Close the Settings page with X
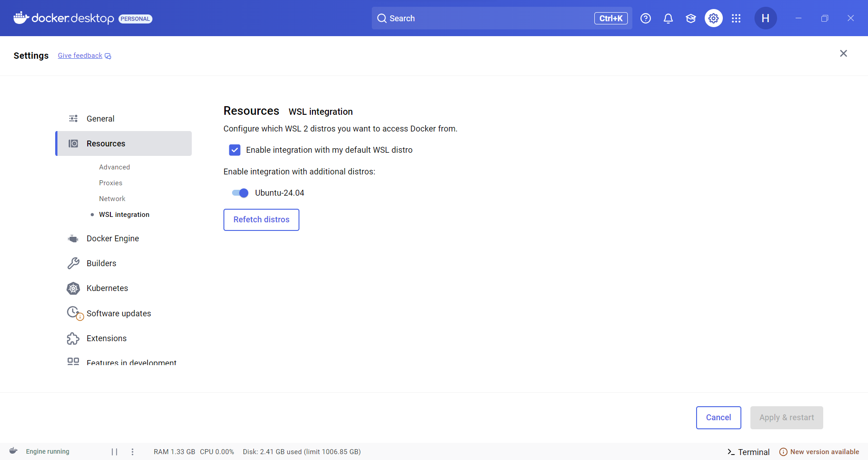This screenshot has width=868, height=460. click(x=843, y=53)
